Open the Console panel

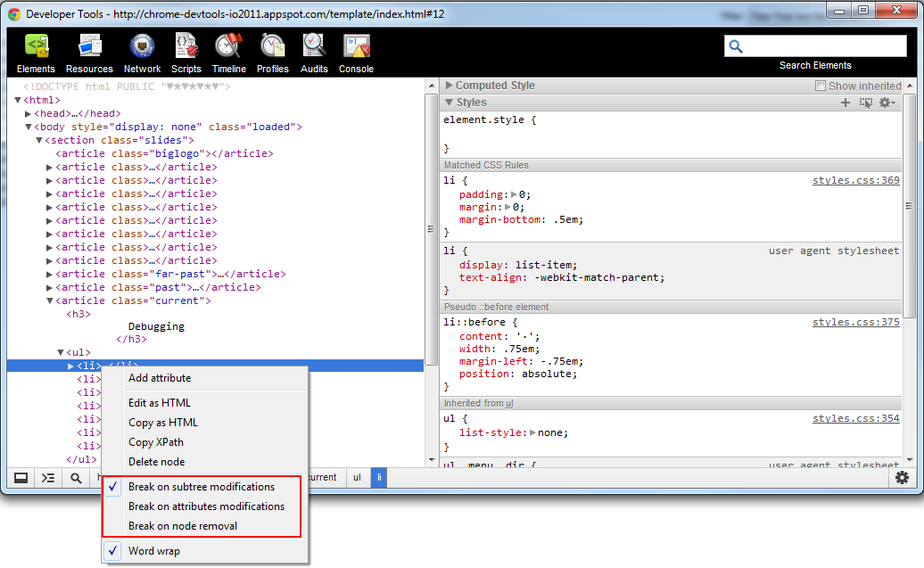point(357,53)
